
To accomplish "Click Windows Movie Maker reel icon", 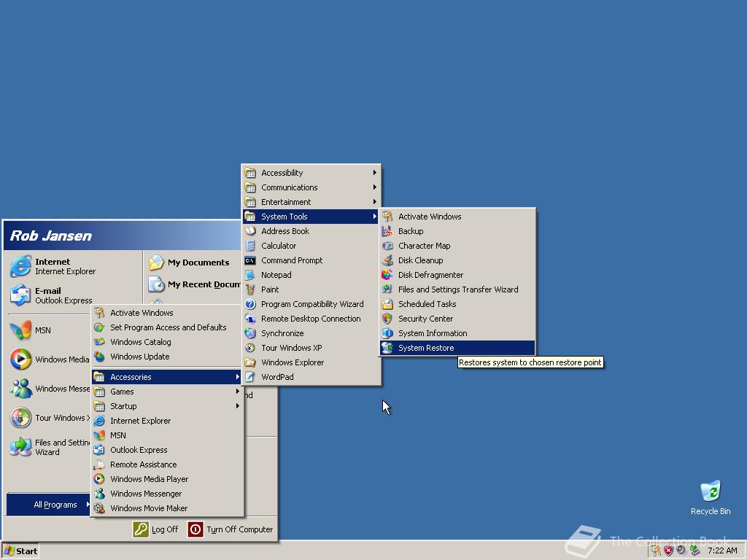I will pyautogui.click(x=99, y=508).
